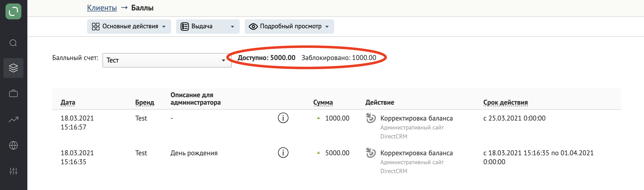Open the analytics trend chart icon

coord(13,120)
